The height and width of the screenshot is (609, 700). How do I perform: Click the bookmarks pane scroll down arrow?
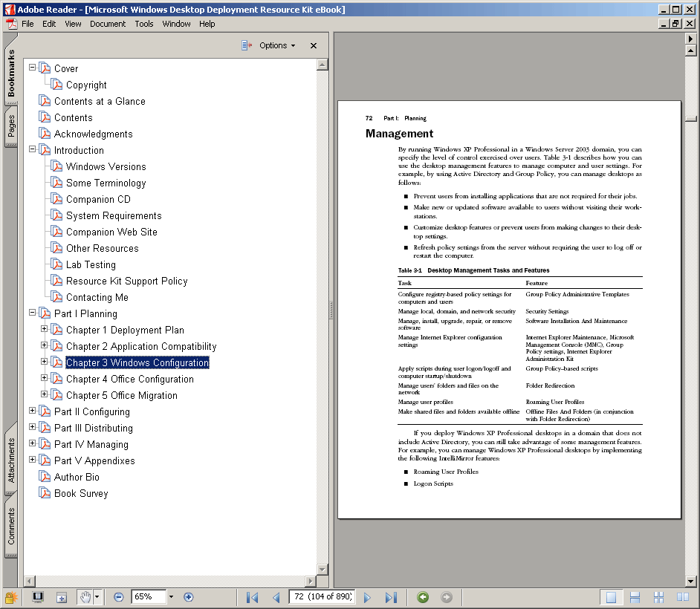(x=323, y=569)
